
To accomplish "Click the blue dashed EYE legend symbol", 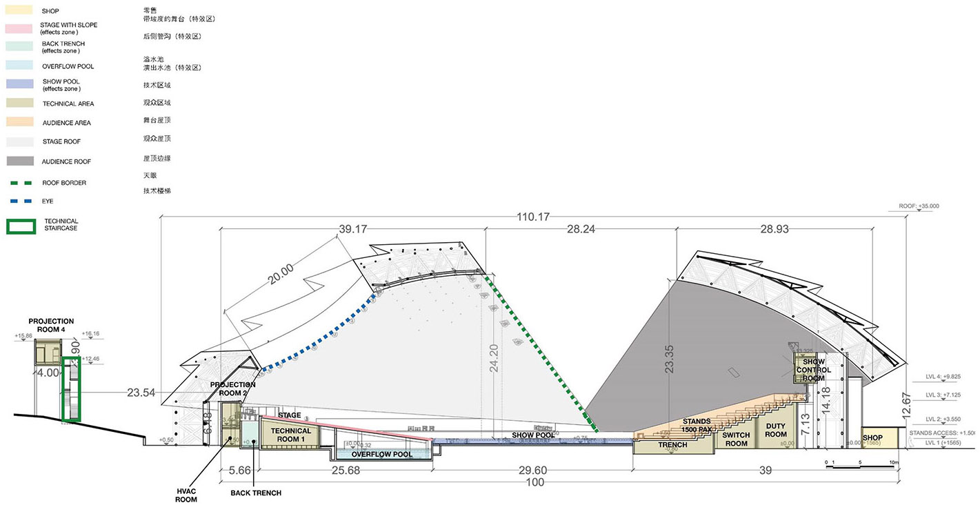I will [x=20, y=201].
